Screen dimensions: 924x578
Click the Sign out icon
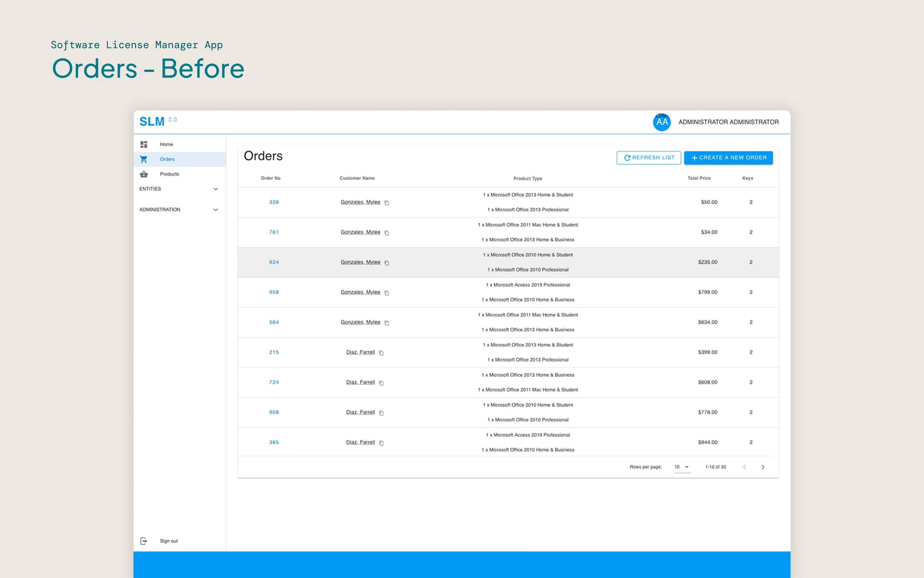tap(143, 541)
